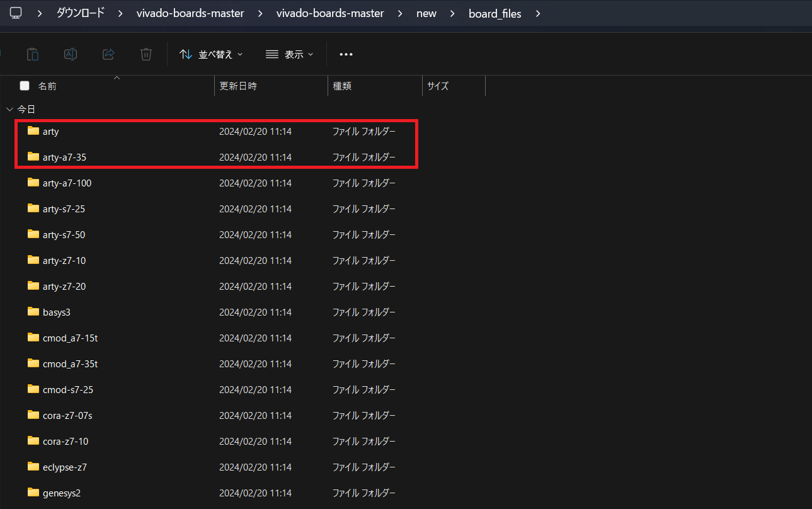This screenshot has height=509, width=812.
Task: Select the cora-z7-07s folder icon
Action: (33, 415)
